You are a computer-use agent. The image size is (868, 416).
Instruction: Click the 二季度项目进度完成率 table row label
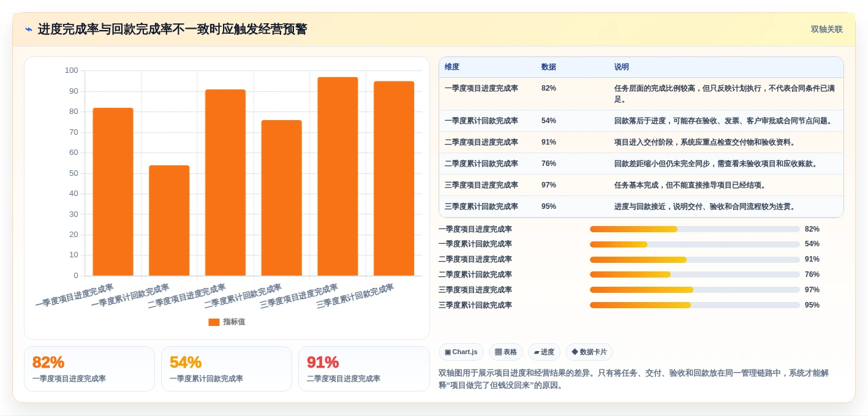tap(481, 142)
